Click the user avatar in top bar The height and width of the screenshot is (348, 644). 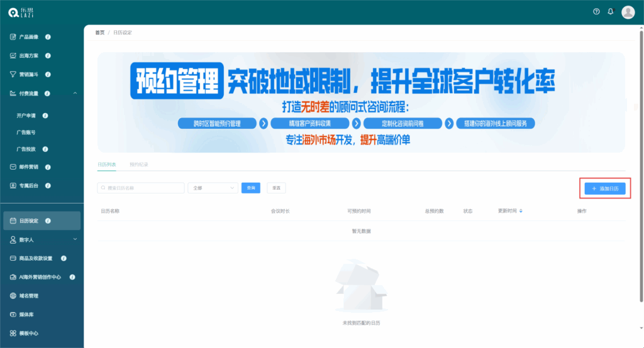click(x=628, y=12)
